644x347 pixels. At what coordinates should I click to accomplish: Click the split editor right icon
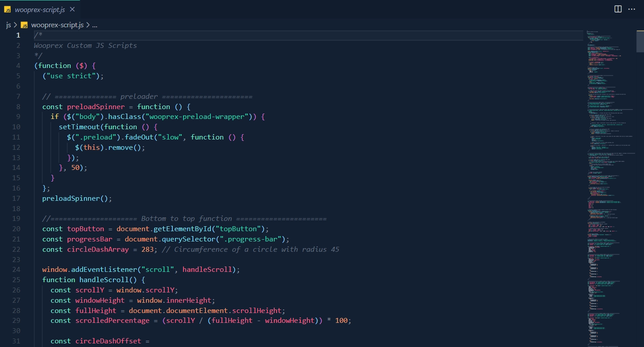click(618, 9)
